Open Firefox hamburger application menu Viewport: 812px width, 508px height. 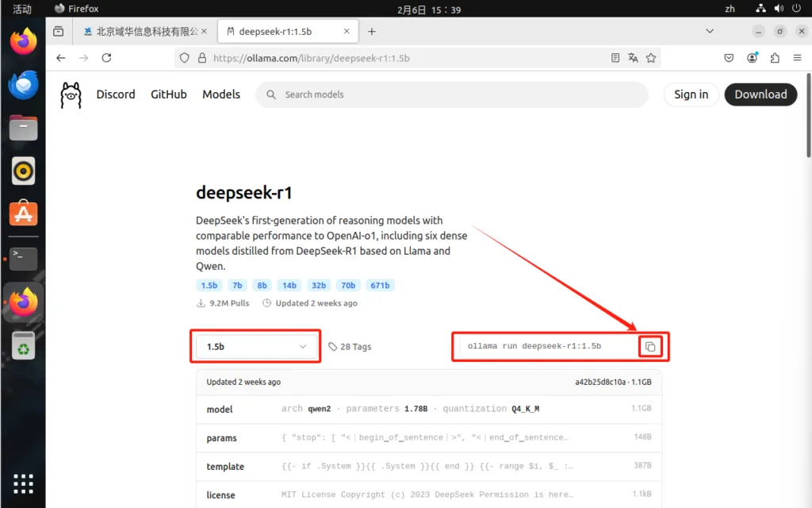click(798, 58)
